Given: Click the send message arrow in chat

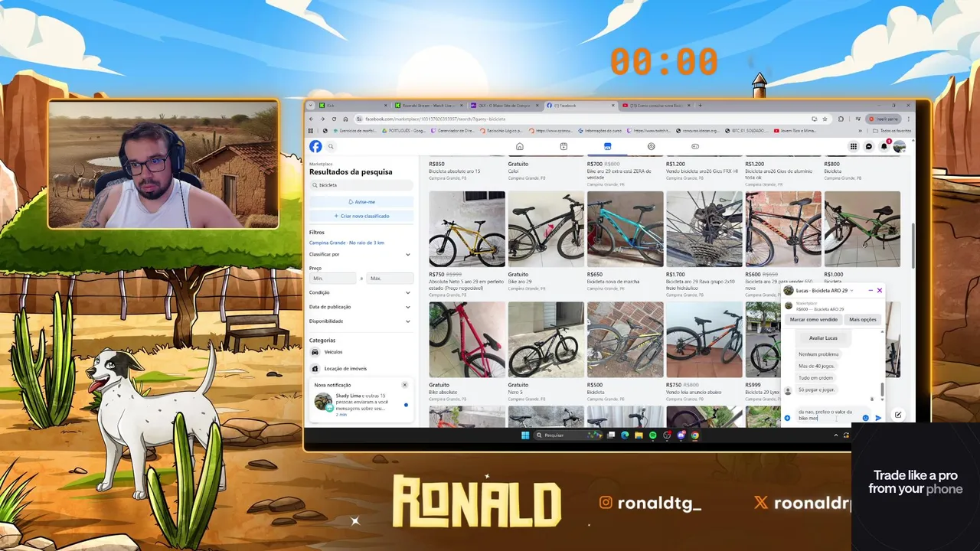Looking at the screenshot, I should (x=878, y=418).
